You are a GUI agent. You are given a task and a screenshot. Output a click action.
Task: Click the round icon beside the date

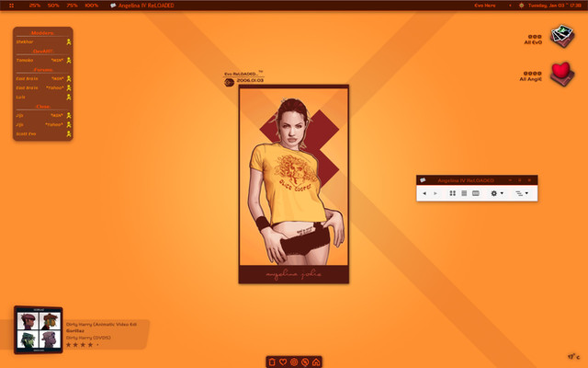click(x=521, y=6)
